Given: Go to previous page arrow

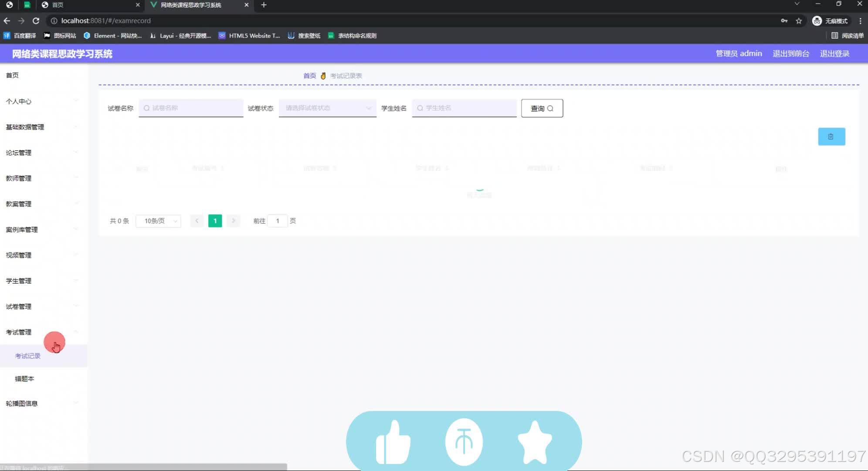Looking at the screenshot, I should 197,221.
